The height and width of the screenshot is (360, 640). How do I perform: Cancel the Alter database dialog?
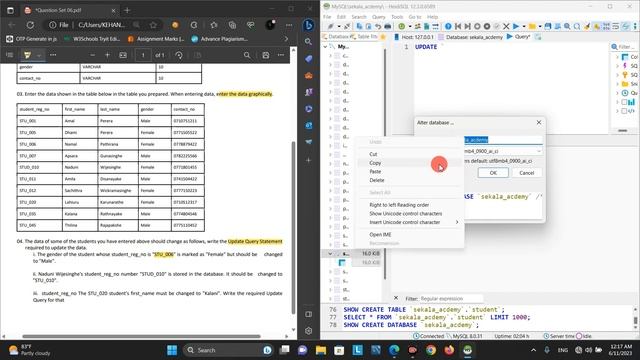527,173
